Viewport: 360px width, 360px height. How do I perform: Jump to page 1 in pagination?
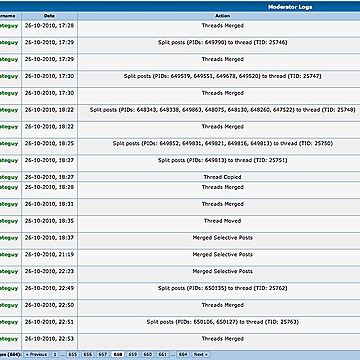pos(55,354)
